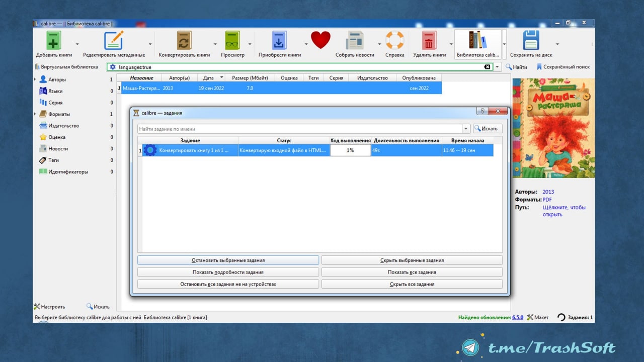Sort books by Размер (Мбайт) column header

pos(250,78)
